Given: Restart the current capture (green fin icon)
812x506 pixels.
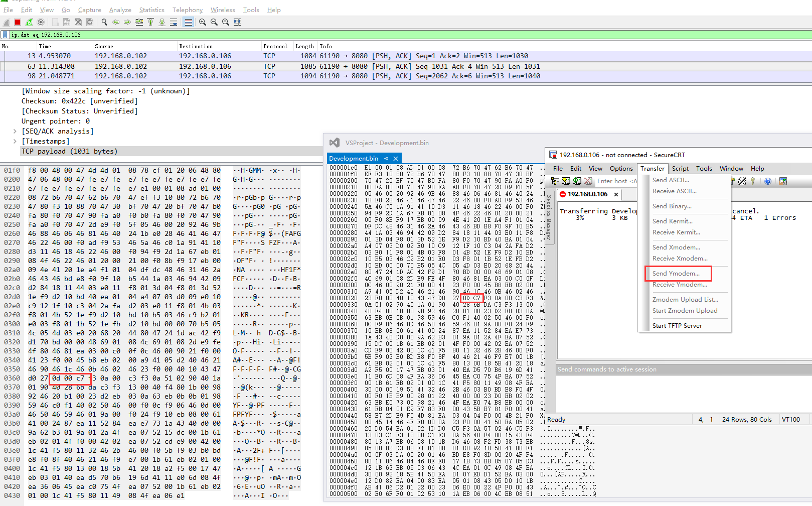Looking at the screenshot, I should click(x=29, y=22).
